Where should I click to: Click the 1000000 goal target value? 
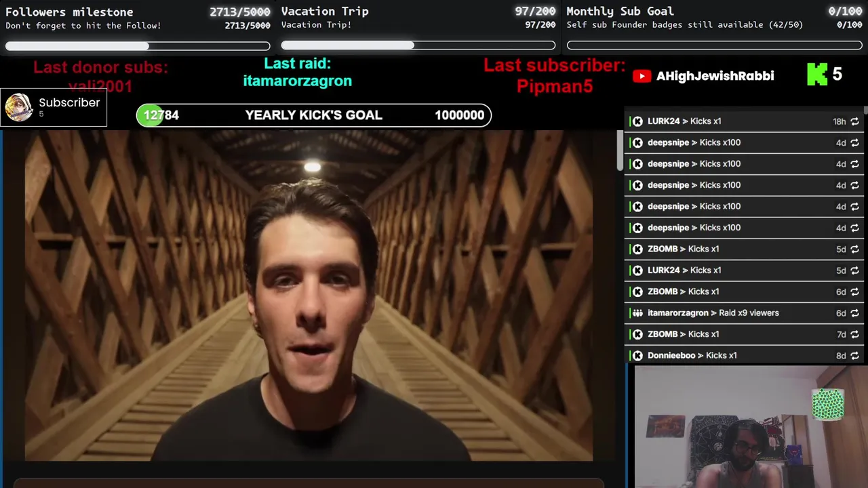pyautogui.click(x=459, y=115)
